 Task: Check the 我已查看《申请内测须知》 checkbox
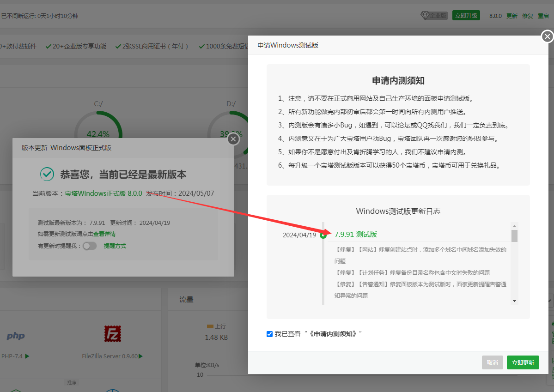coord(269,334)
